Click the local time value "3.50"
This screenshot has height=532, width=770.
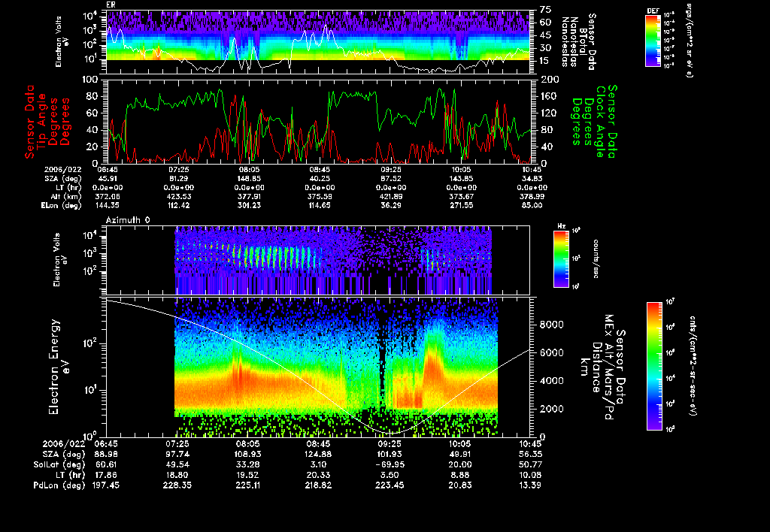click(x=390, y=475)
